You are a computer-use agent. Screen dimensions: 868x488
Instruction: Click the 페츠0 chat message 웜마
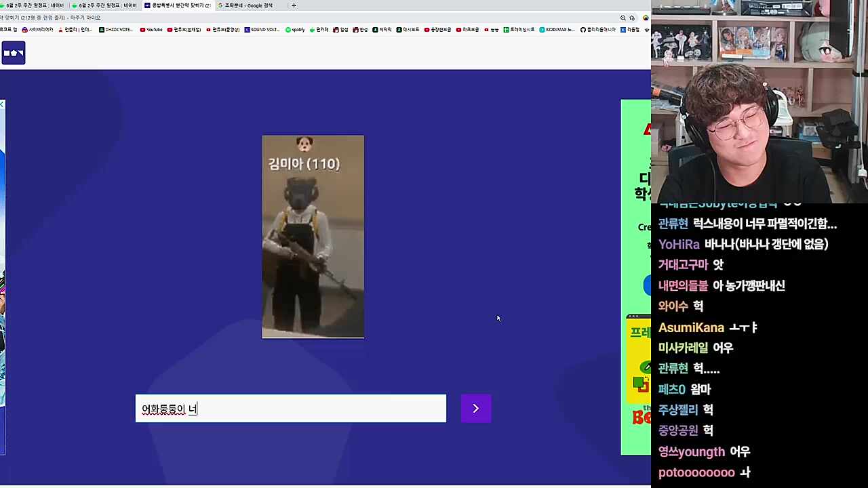click(x=684, y=389)
